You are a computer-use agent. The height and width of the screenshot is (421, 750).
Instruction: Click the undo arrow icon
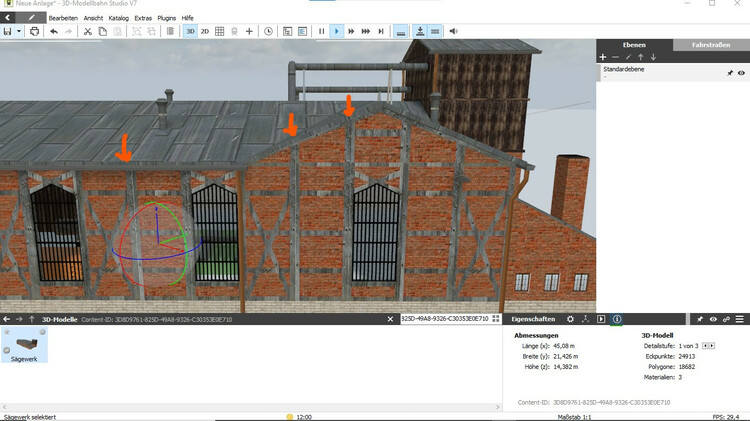click(x=53, y=31)
